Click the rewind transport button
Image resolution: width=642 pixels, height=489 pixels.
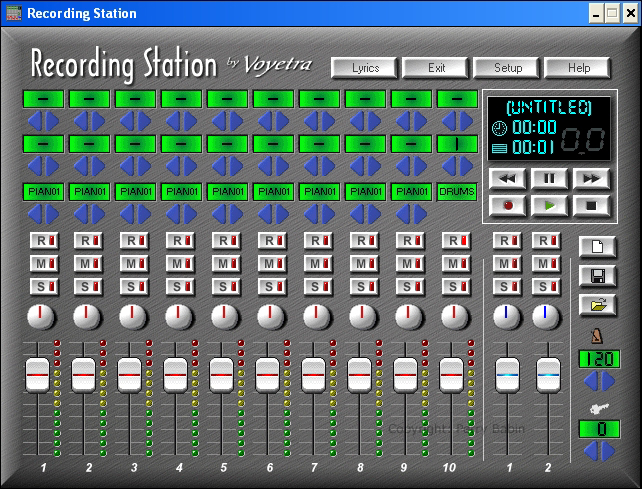(x=507, y=179)
